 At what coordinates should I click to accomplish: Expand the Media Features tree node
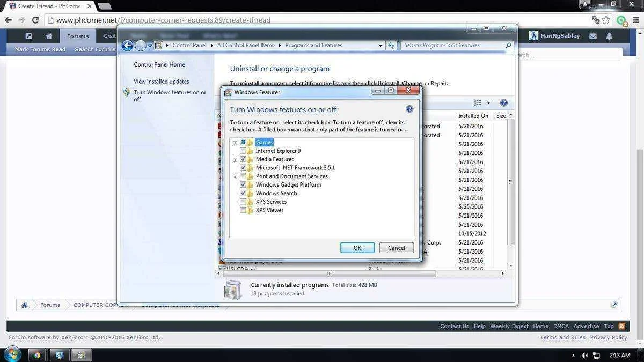(235, 160)
